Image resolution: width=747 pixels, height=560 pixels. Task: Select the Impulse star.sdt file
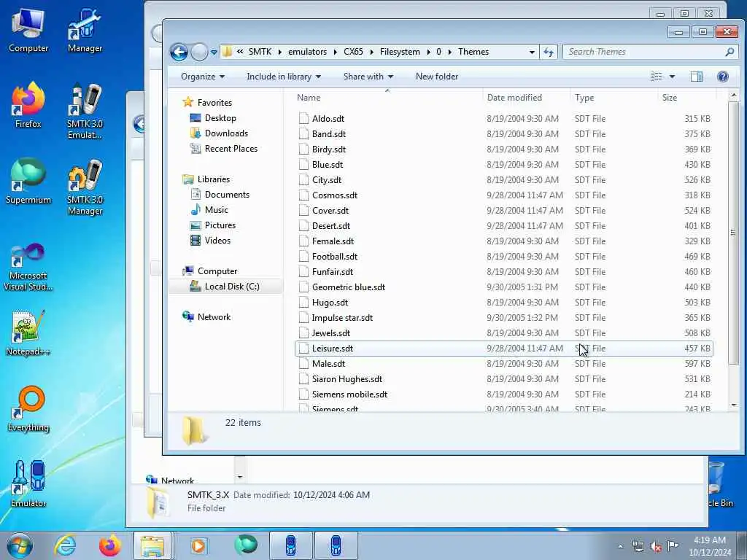tap(503, 318)
